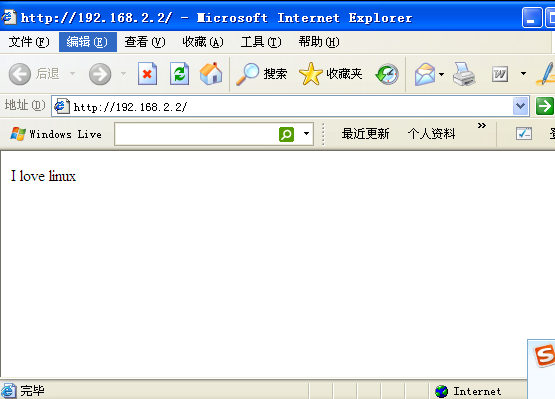The width and height of the screenshot is (555, 399).
Task: Open the 收藏(A) menu
Action: tap(203, 42)
